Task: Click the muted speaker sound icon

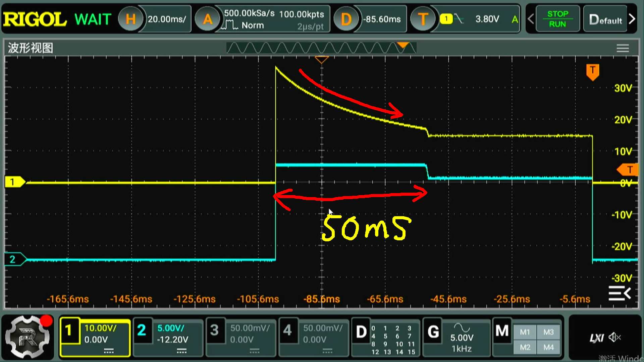Action: point(614,337)
